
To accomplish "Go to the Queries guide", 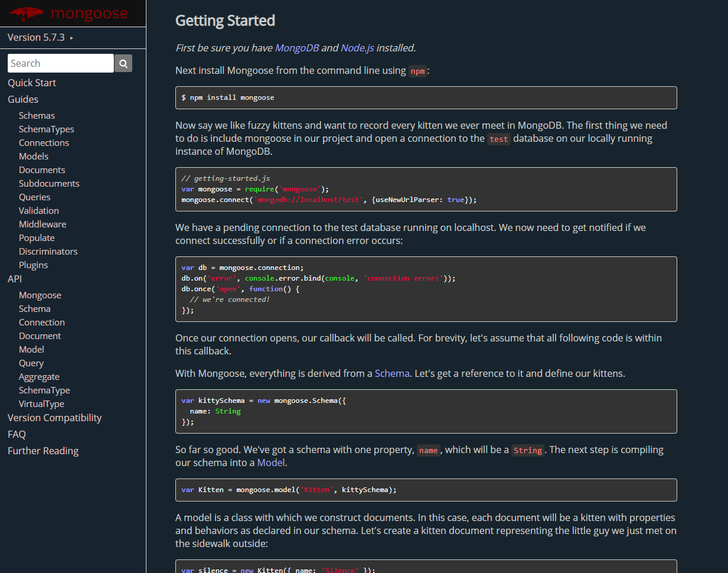I will [x=34, y=197].
